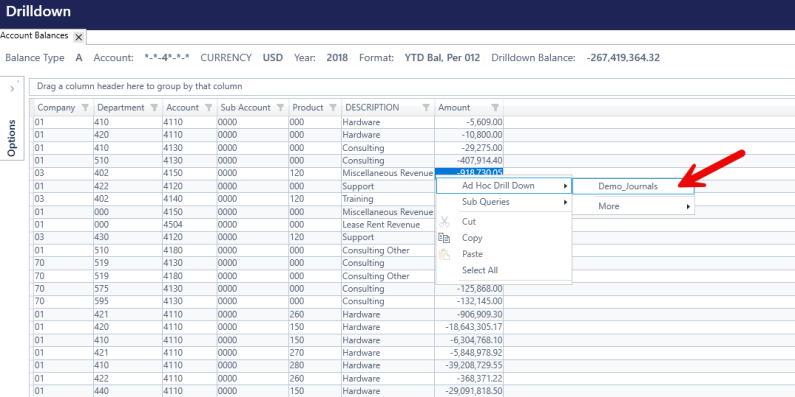Choose Cut in the context menu
795x397 pixels.
point(504,222)
